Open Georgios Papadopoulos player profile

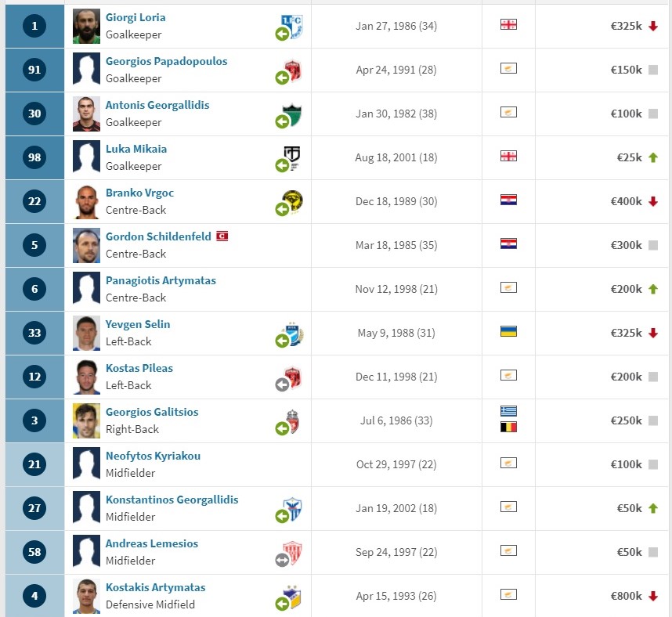(166, 61)
